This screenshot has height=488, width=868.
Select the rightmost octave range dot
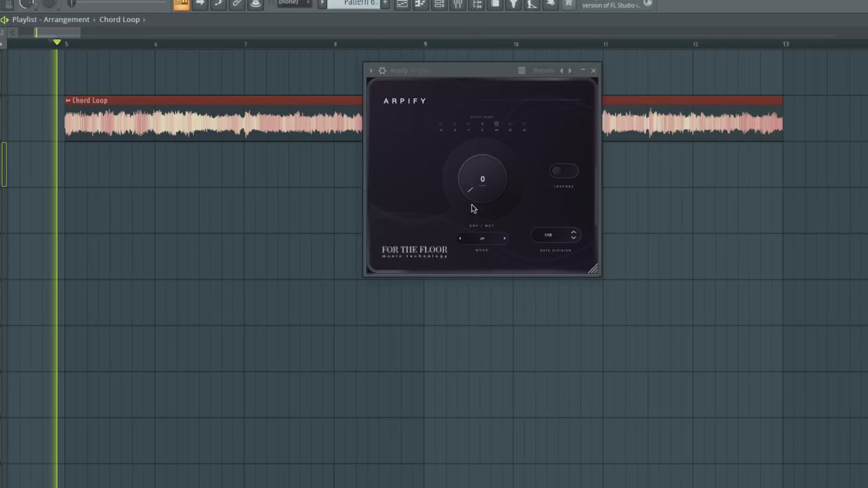(x=524, y=124)
